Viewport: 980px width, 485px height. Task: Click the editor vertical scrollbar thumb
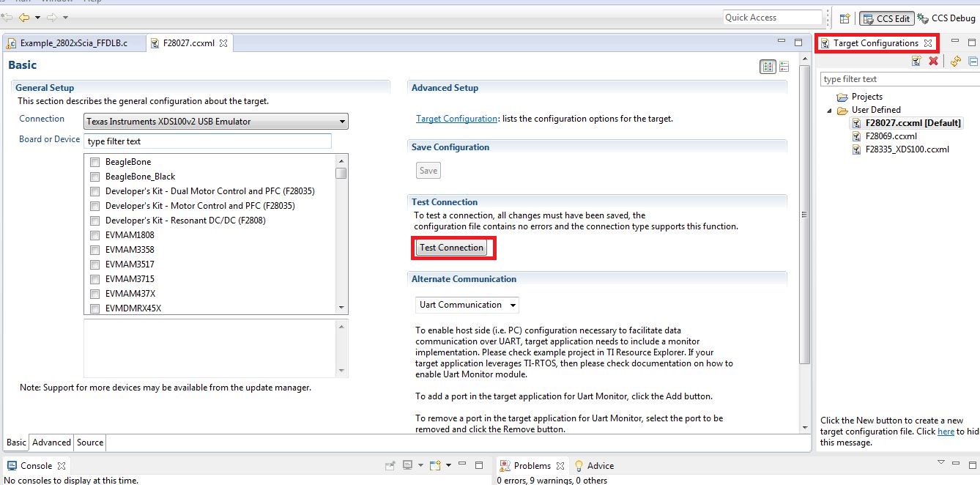click(805, 214)
